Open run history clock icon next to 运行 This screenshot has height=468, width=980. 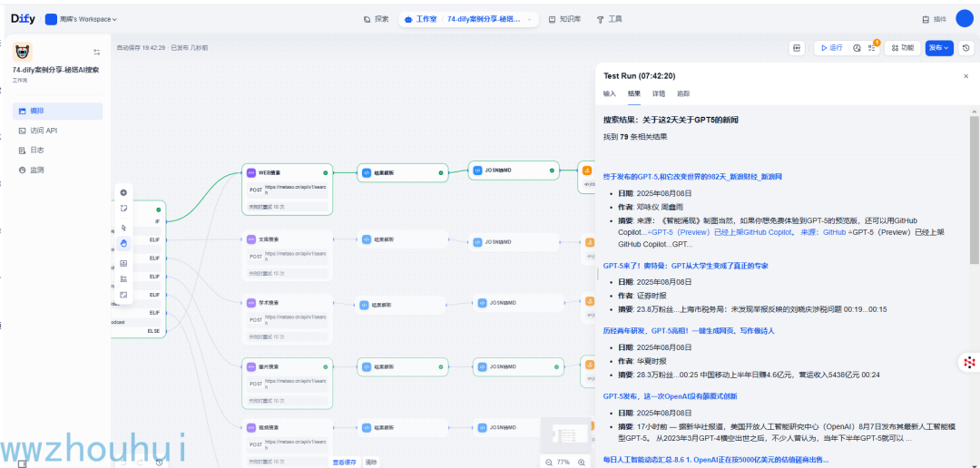[857, 48]
